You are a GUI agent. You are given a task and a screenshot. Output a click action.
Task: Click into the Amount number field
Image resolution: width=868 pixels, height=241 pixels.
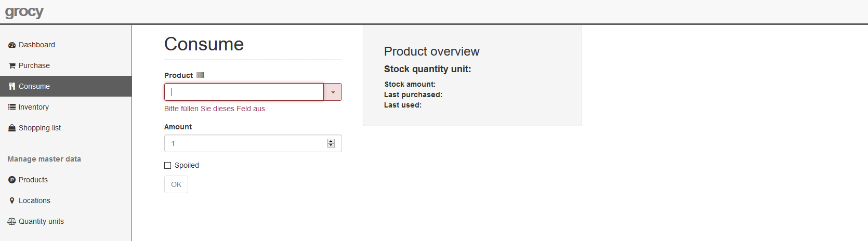pos(245,143)
